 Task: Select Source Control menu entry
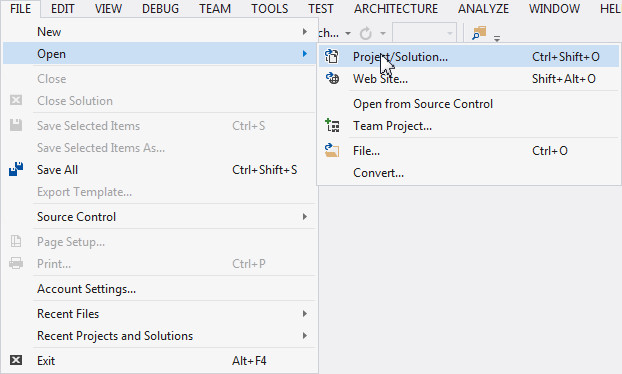[159, 217]
